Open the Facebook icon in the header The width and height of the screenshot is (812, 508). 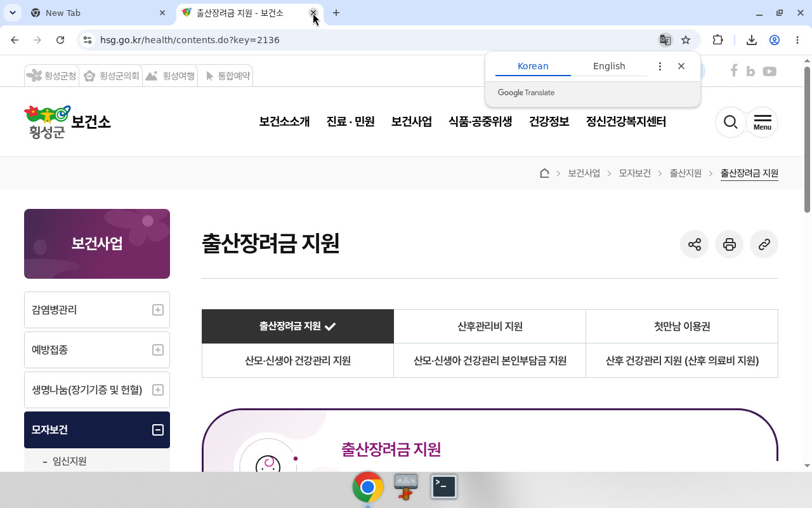tap(734, 71)
